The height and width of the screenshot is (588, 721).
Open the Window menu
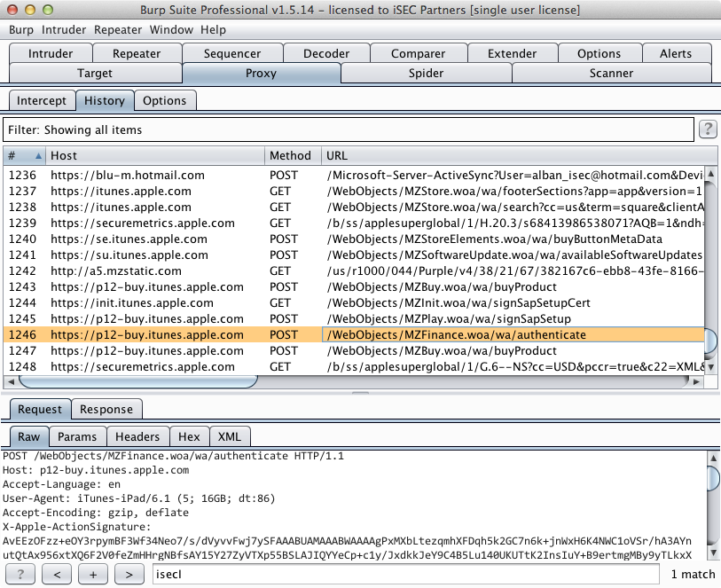pos(171,30)
